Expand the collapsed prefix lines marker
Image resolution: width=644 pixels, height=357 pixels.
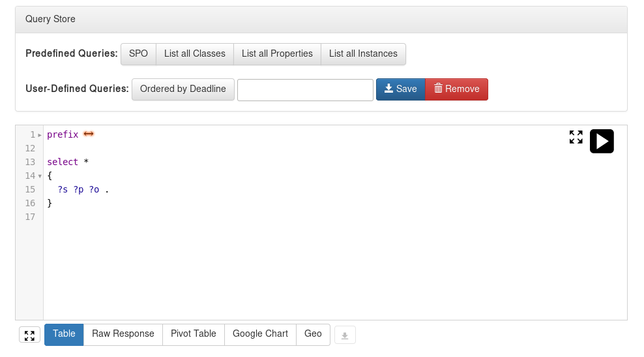tap(89, 134)
